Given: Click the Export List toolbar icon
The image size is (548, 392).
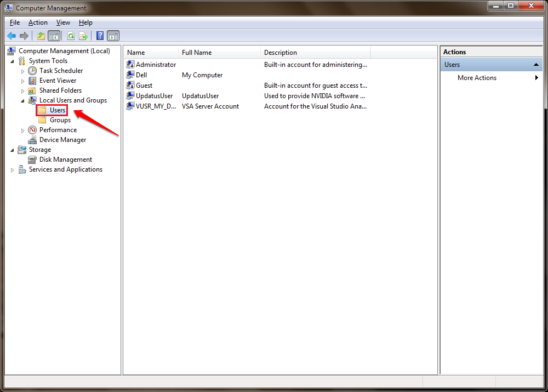Looking at the screenshot, I should coord(83,36).
